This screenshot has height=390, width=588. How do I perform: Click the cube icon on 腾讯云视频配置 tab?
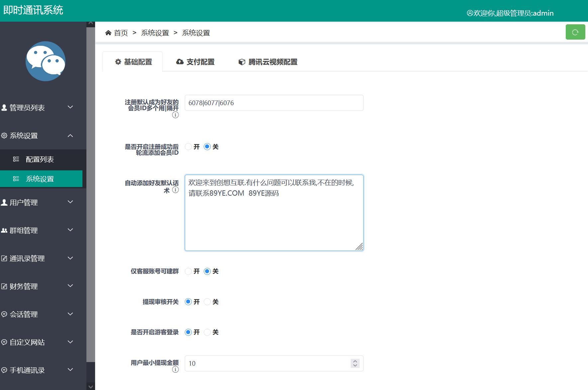click(x=242, y=62)
